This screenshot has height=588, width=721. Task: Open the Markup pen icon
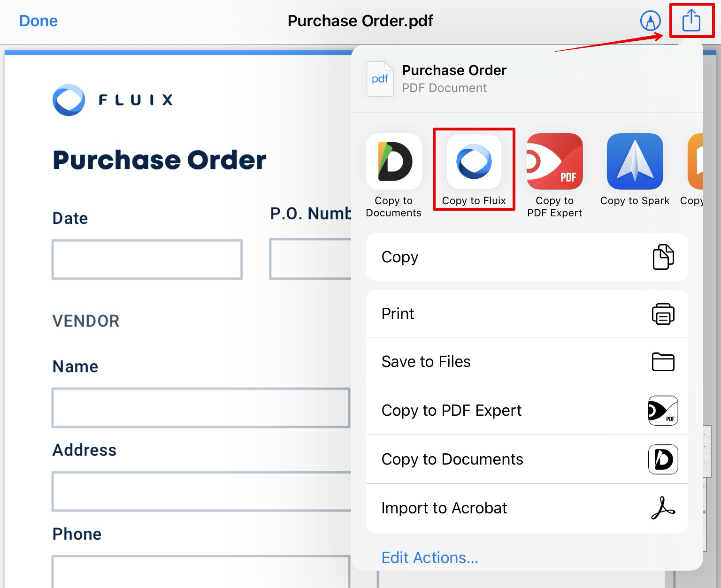pyautogui.click(x=650, y=21)
